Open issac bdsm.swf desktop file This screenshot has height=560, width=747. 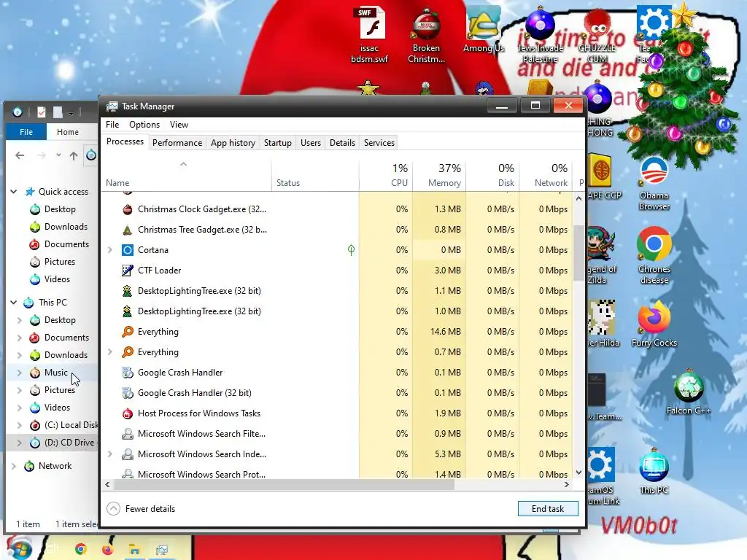pyautogui.click(x=370, y=34)
